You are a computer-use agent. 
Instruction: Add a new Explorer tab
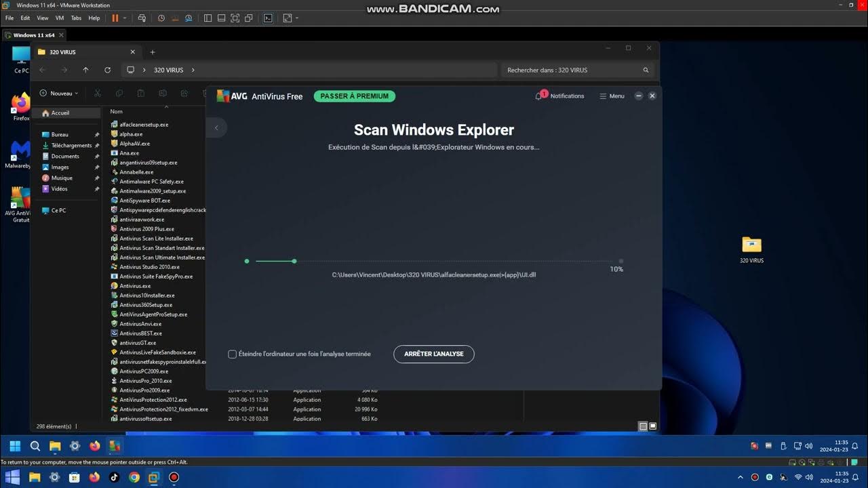coord(152,52)
